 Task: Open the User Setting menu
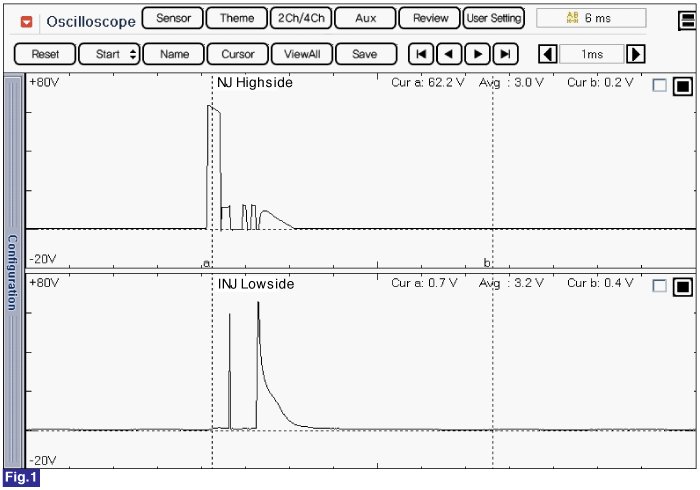(493, 18)
